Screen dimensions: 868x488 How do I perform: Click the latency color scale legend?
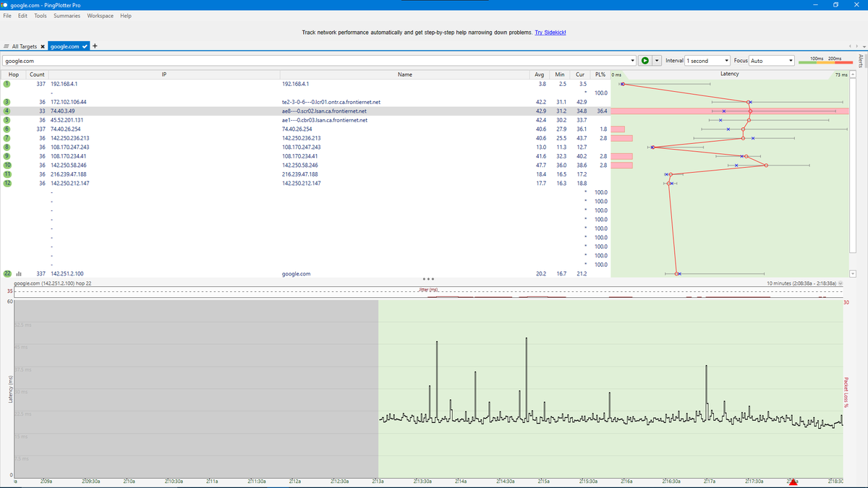(x=825, y=61)
